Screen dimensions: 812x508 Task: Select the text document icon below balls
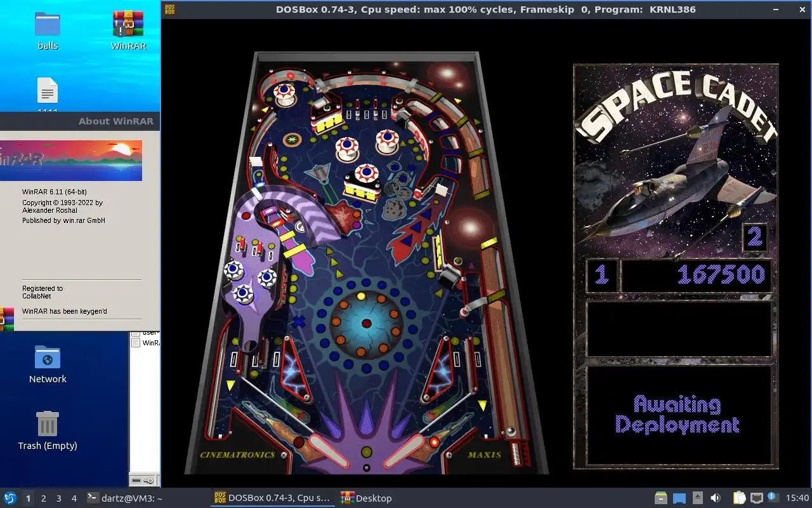click(48, 90)
